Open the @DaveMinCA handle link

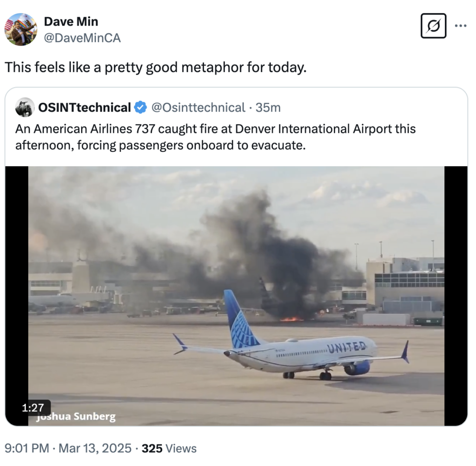coord(82,38)
